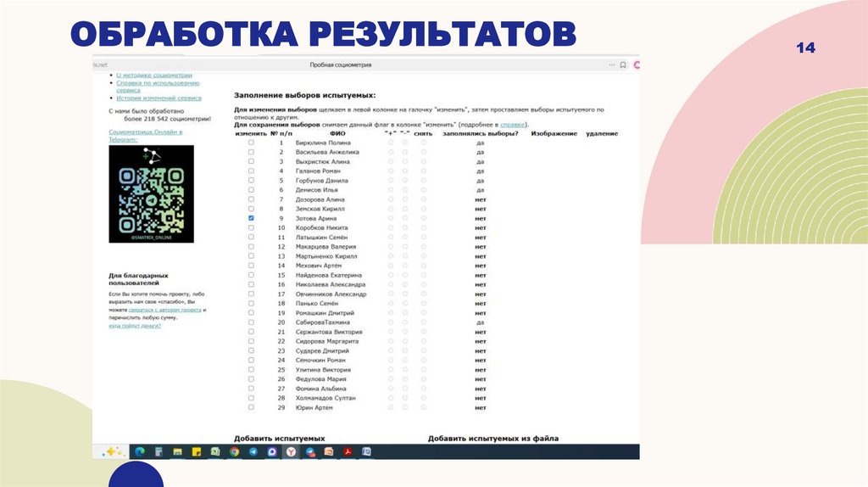Tick the изменить checkbox for Мехович Артём

[x=251, y=266]
